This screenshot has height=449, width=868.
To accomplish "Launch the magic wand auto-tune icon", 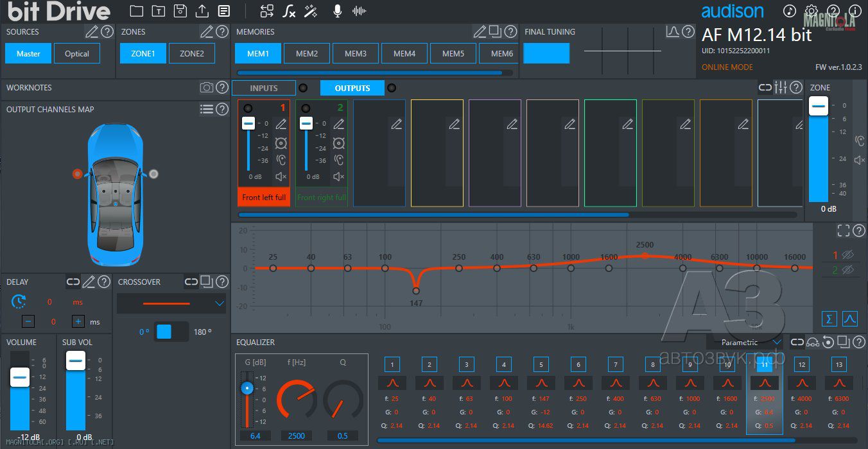I will click(x=311, y=11).
